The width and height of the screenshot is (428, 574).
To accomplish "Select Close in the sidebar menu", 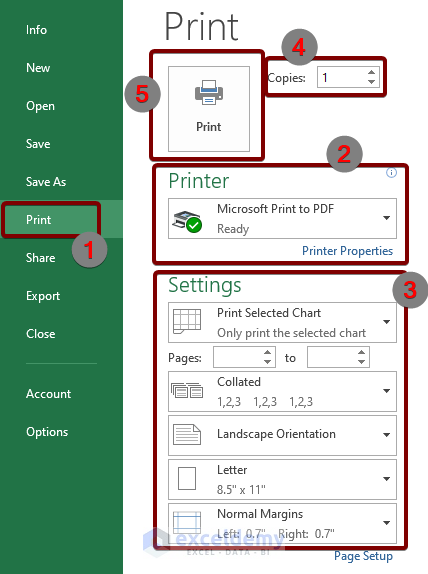I will (x=41, y=334).
